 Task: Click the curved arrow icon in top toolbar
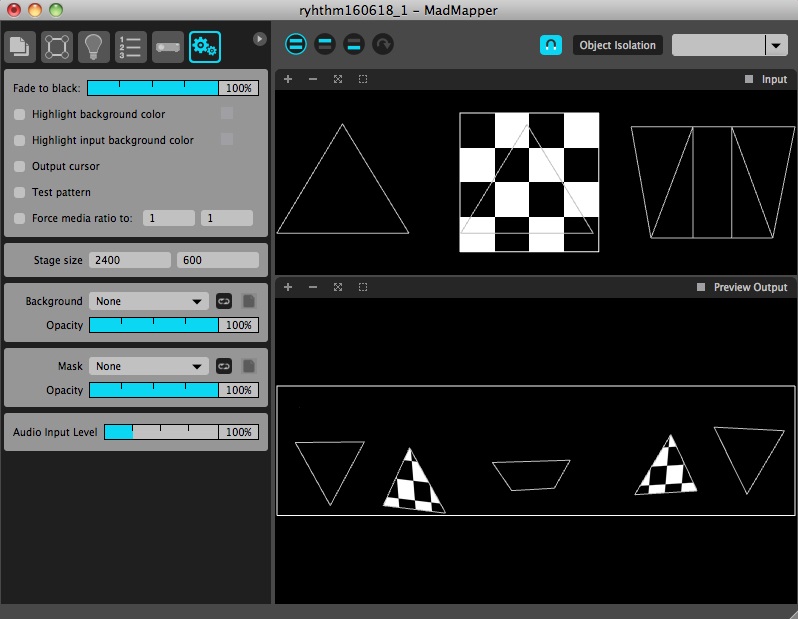pos(383,44)
